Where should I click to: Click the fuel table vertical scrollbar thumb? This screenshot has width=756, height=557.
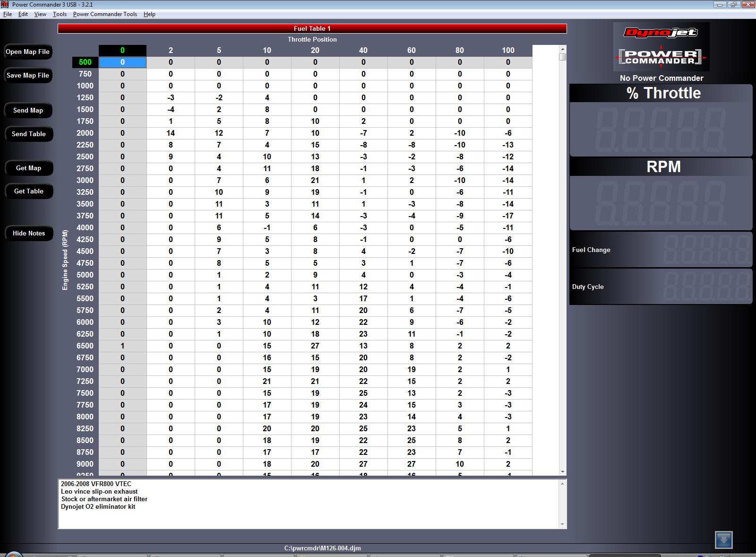click(x=562, y=57)
